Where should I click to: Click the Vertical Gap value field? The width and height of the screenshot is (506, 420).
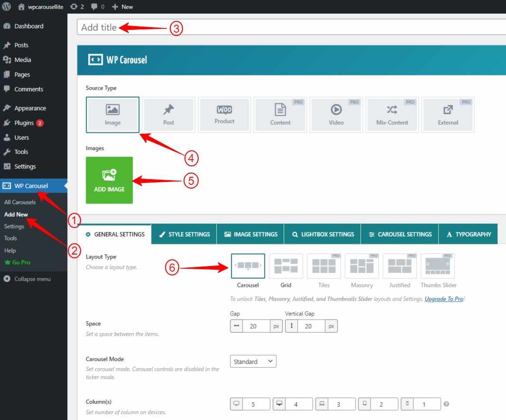(x=312, y=326)
